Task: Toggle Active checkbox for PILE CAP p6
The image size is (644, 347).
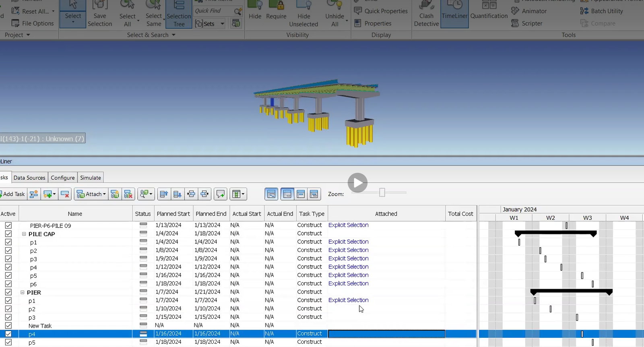Action: click(x=8, y=284)
